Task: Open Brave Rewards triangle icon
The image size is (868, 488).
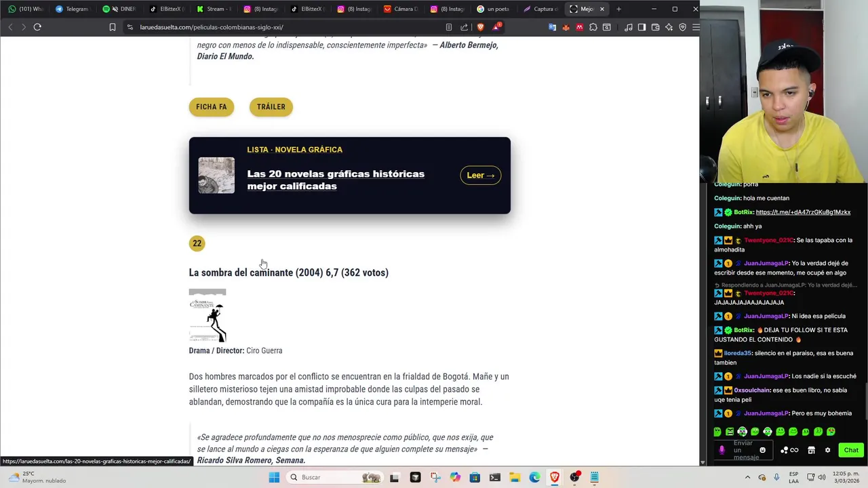Action: (x=496, y=27)
